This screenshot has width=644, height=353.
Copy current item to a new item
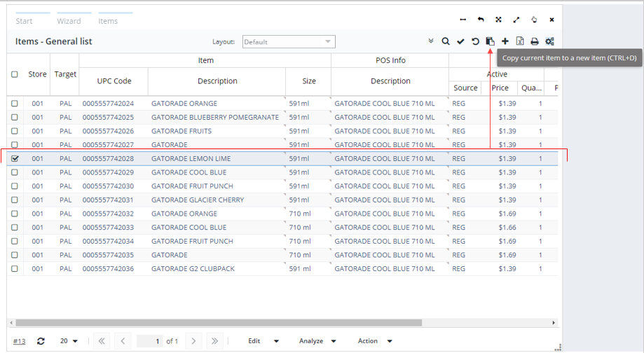pyautogui.click(x=490, y=41)
